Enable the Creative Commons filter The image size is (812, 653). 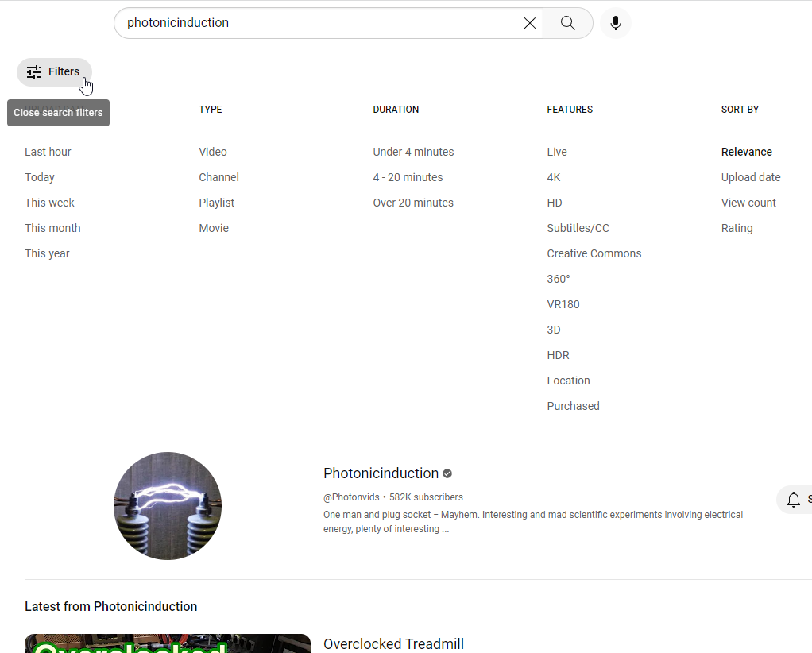594,253
